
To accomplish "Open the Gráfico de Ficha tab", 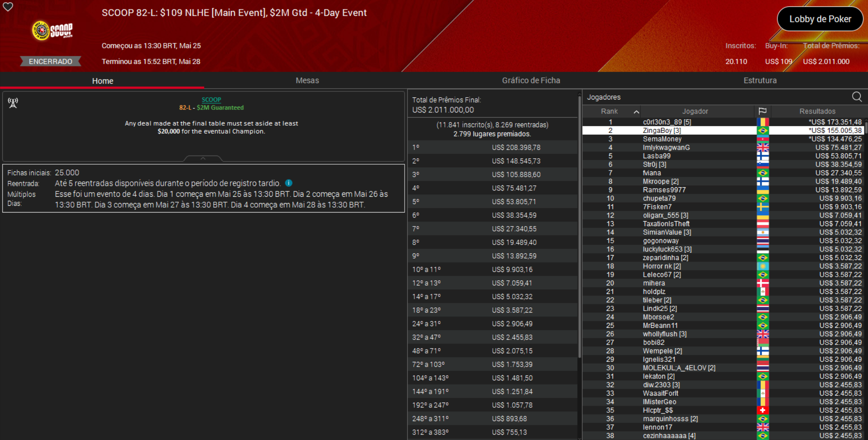I will tap(531, 80).
